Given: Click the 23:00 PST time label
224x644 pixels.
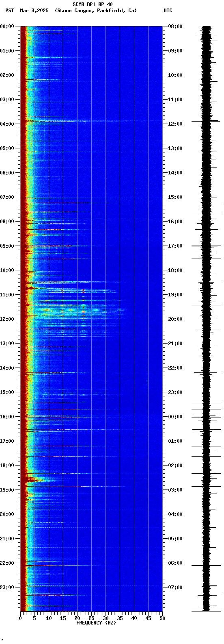Looking at the screenshot, I should pyautogui.click(x=7, y=587).
